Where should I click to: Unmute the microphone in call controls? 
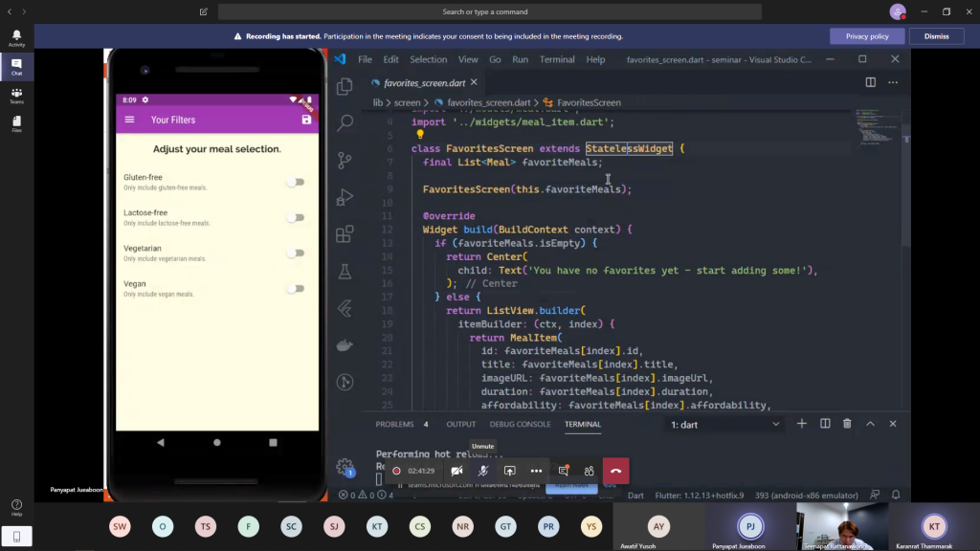pyautogui.click(x=483, y=471)
